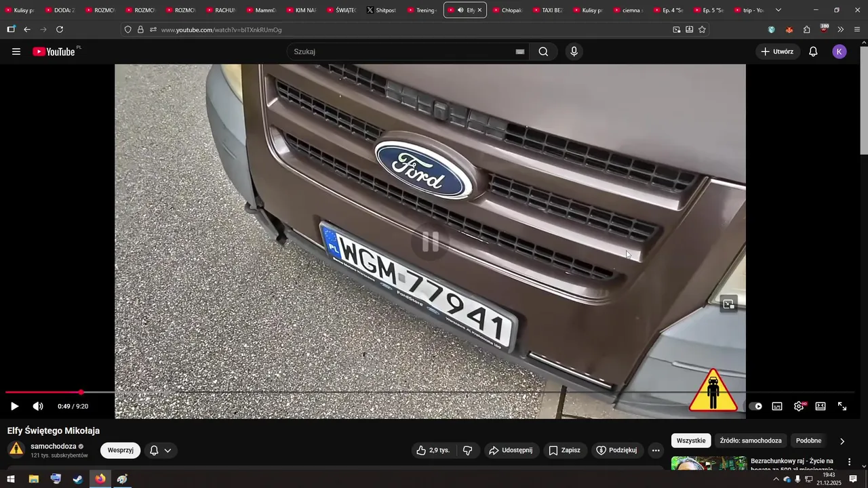868x488 pixels.
Task: Click the miniplayer icon over the video
Action: 728,304
